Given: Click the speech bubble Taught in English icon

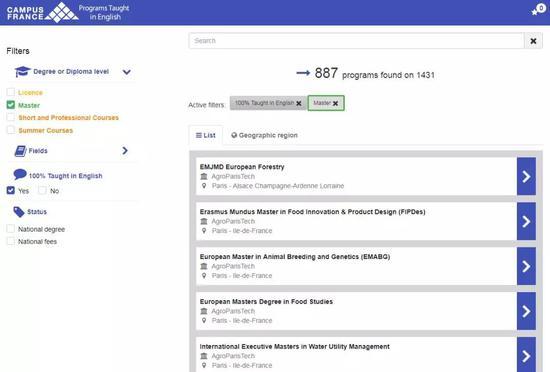Looking at the screenshot, I should coord(20,174).
